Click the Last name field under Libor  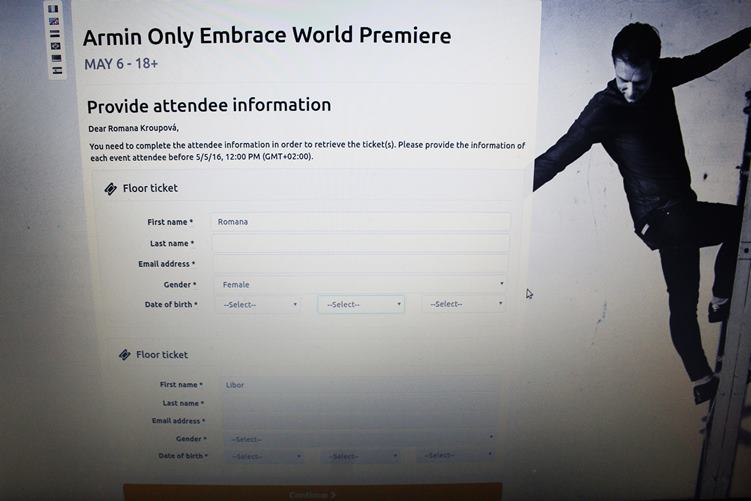coord(360,403)
